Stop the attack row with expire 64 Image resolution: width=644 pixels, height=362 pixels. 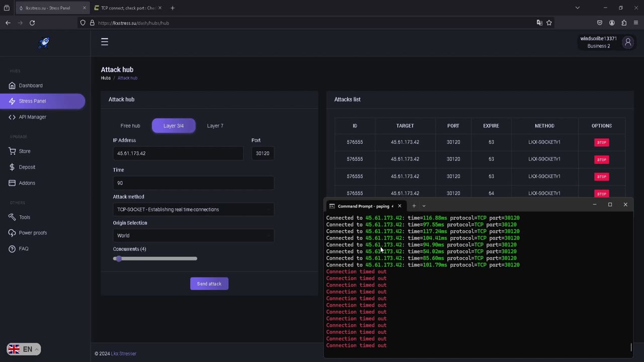point(602,194)
